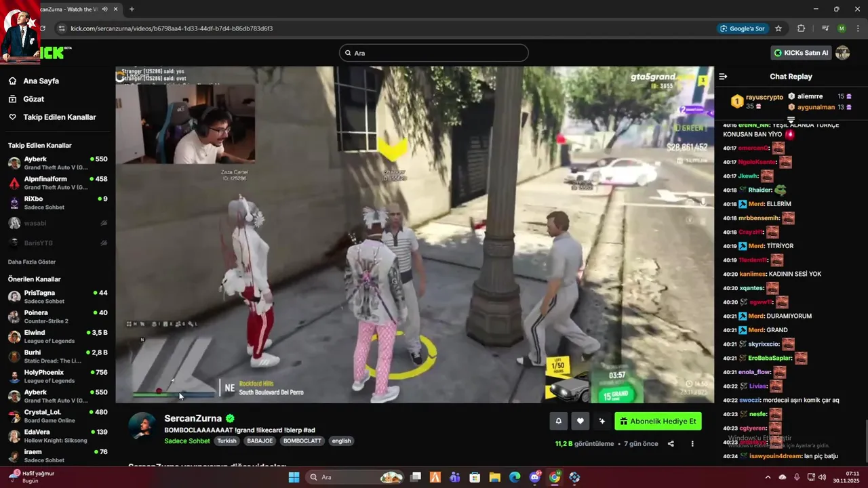Click the Abonelik Hediye Et button
The height and width of the screenshot is (488, 868).
[658, 421]
